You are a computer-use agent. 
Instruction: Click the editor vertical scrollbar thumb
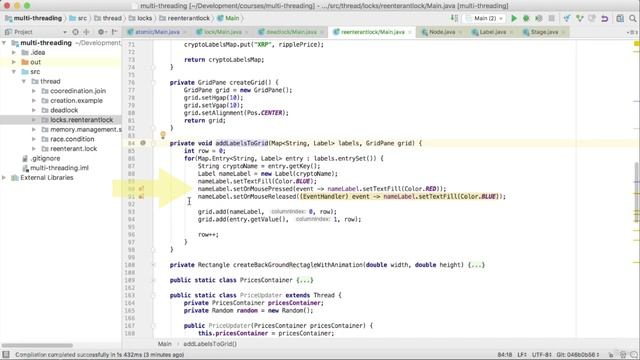pyautogui.click(x=637, y=193)
